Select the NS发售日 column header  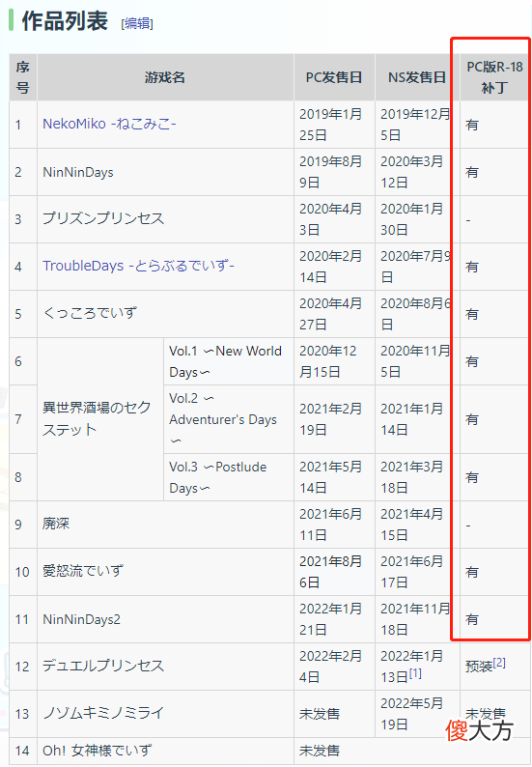point(417,77)
